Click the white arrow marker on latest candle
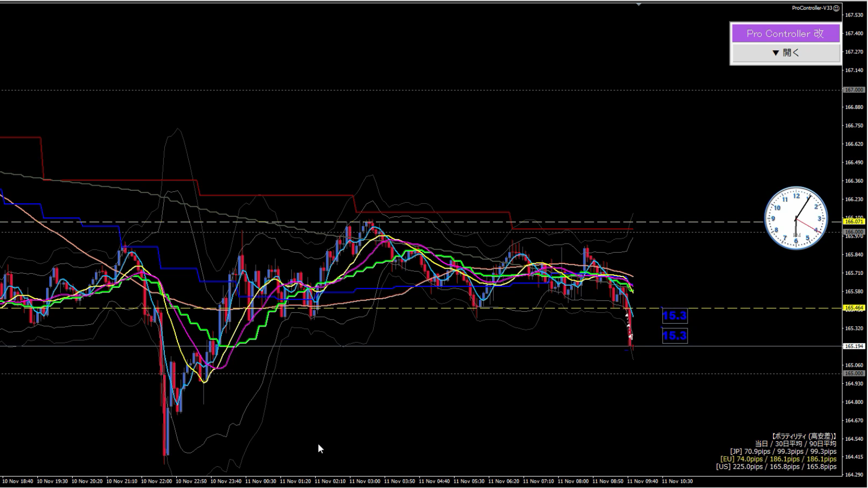This screenshot has height=488, width=868. click(x=631, y=337)
